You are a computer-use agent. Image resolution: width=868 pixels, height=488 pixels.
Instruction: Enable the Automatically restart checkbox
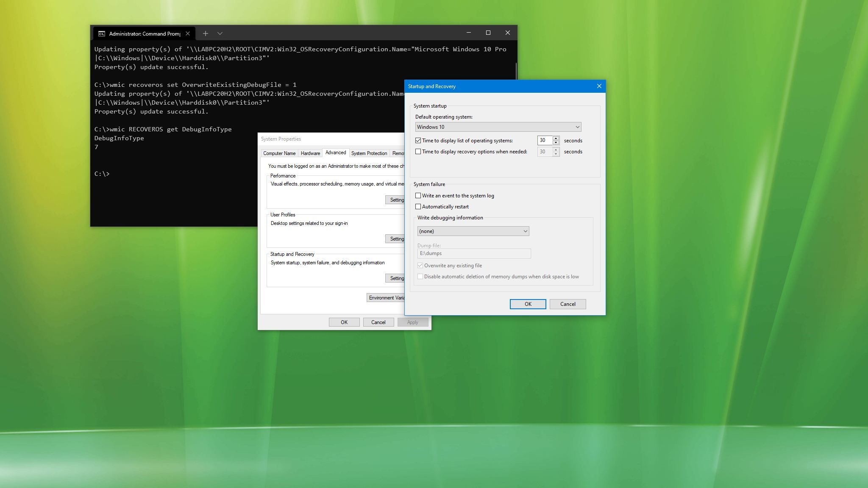click(418, 207)
